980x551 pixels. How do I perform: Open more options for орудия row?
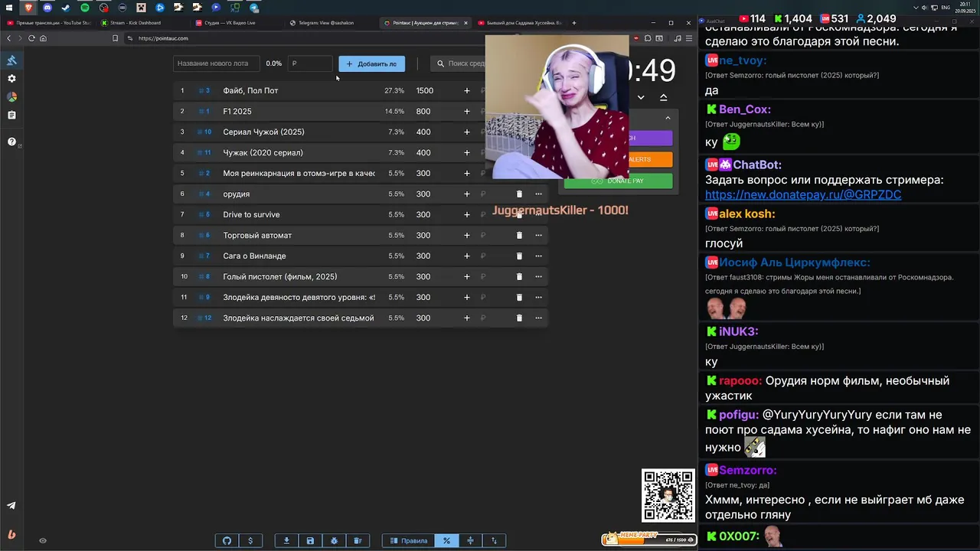(x=538, y=194)
